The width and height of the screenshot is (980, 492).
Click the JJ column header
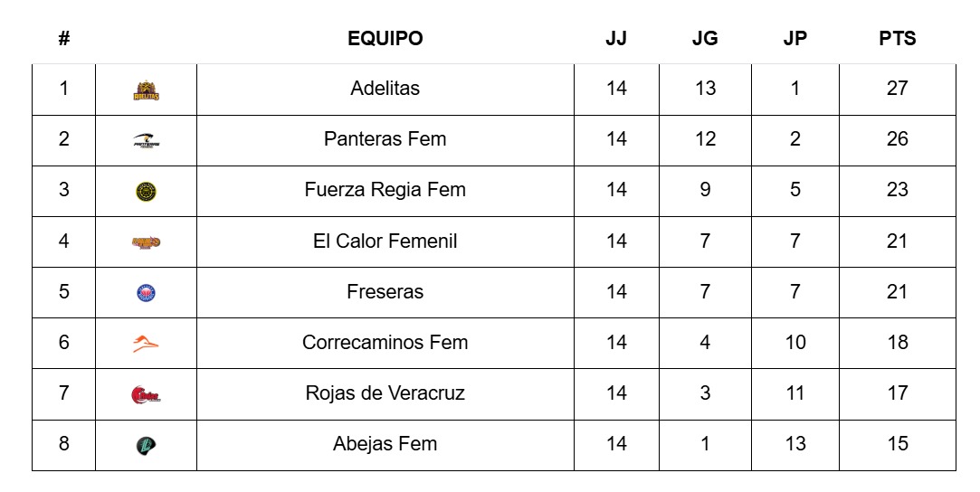(x=616, y=39)
